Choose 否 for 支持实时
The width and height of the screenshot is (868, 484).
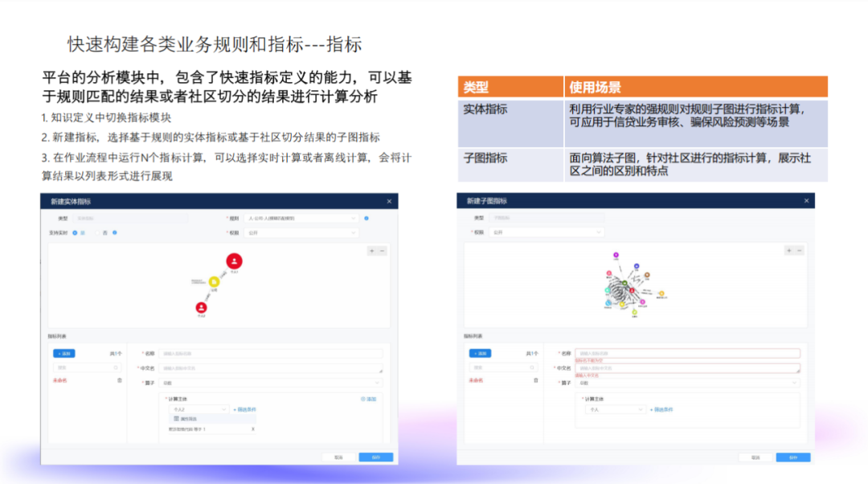(x=97, y=232)
